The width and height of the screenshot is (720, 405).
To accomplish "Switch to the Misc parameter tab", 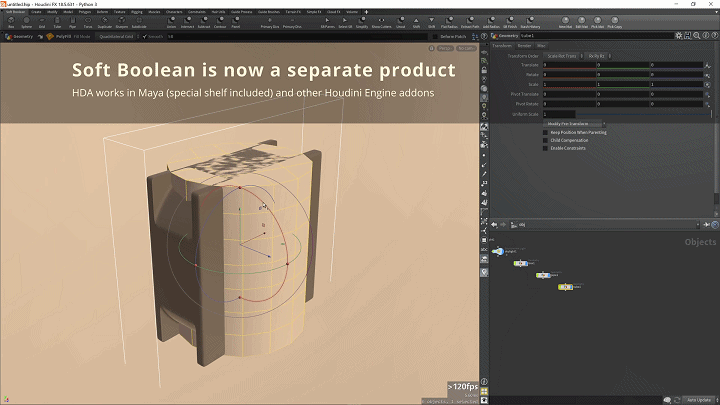I will 541,46.
